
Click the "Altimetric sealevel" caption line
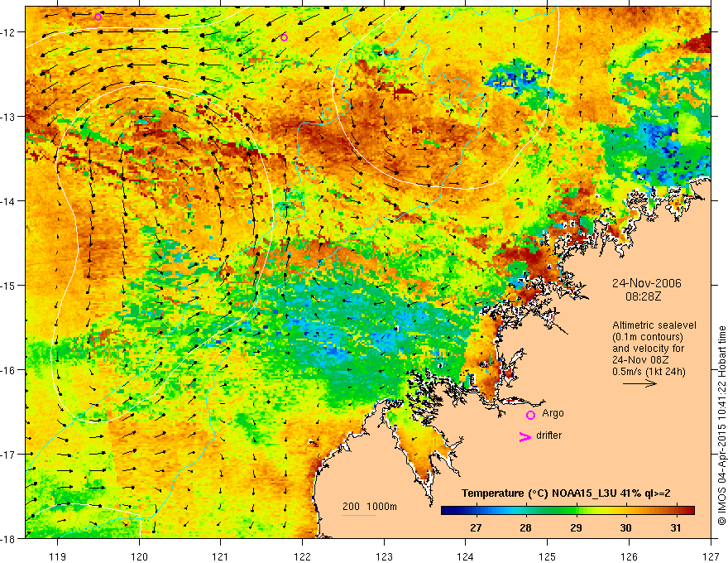654,325
